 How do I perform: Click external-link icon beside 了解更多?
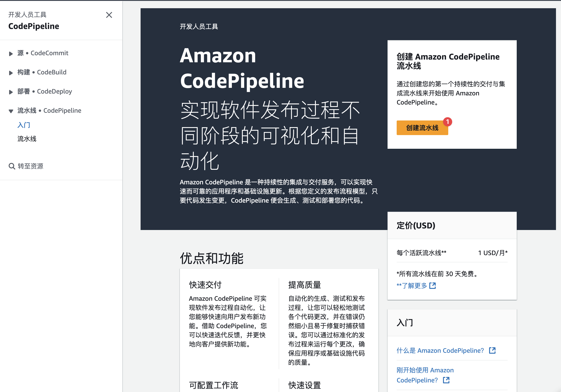point(433,285)
